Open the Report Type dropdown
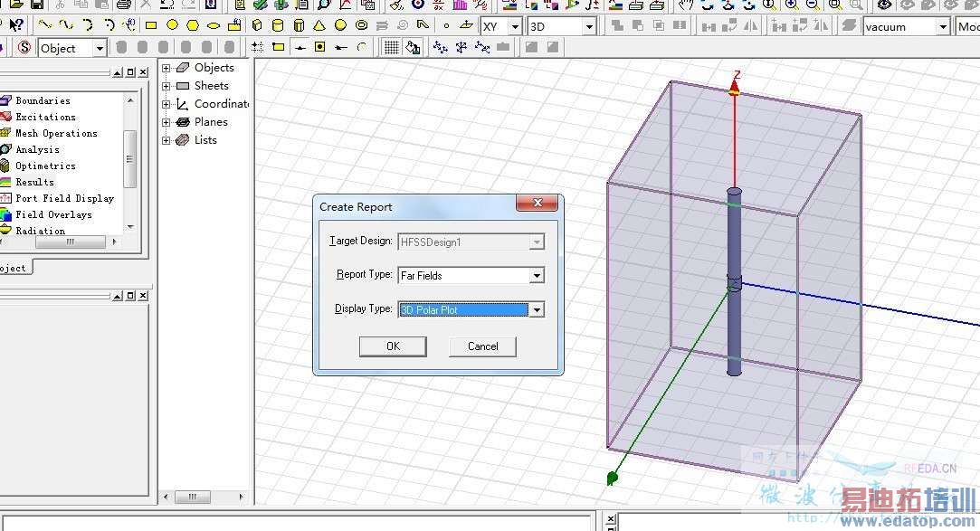980x531 pixels. click(537, 276)
